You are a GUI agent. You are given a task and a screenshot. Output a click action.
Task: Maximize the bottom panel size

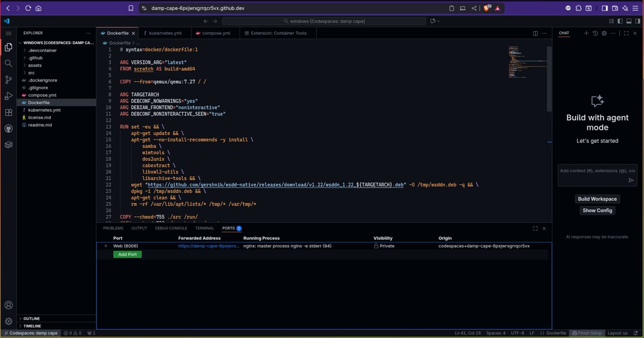[x=535, y=228]
